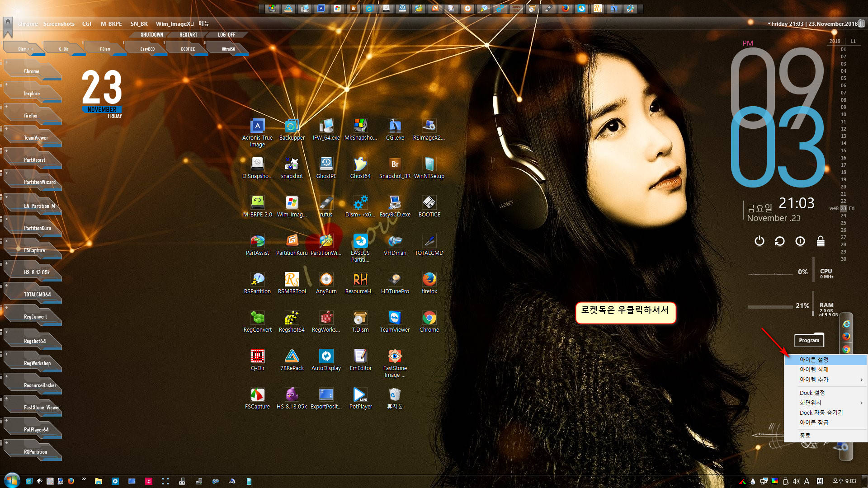Open the EasyBCD.exe desktop icon
Screen dimensions: 868x488
pos(395,206)
